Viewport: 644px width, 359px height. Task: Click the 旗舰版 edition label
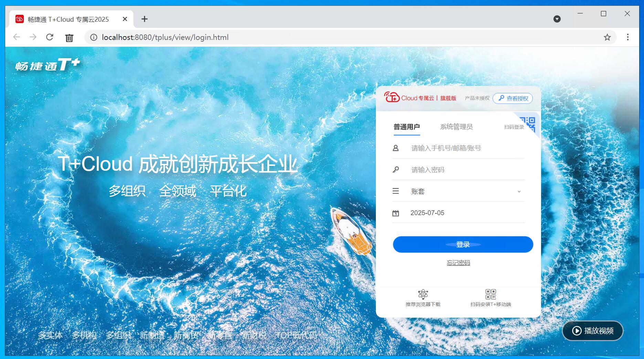click(448, 98)
